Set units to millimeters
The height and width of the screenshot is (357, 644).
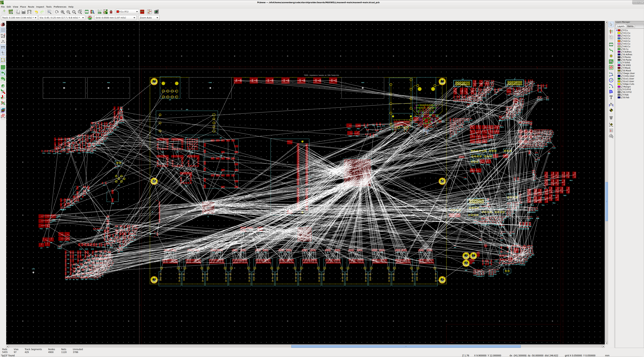(x=3, y=47)
